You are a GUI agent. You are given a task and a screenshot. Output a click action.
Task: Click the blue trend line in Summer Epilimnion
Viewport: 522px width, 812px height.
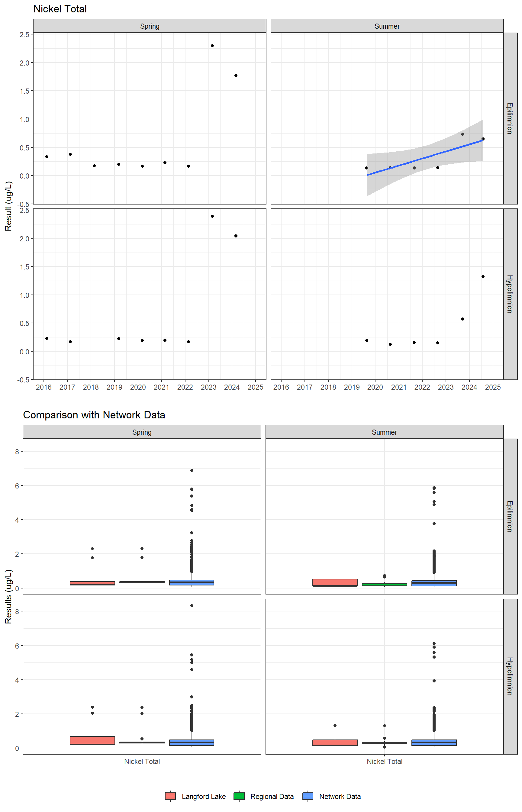click(425, 158)
